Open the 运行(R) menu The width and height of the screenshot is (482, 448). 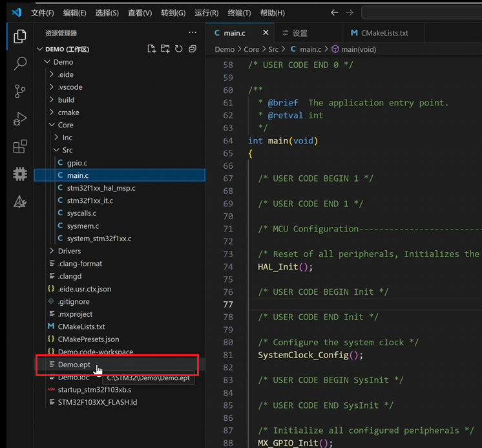(207, 13)
